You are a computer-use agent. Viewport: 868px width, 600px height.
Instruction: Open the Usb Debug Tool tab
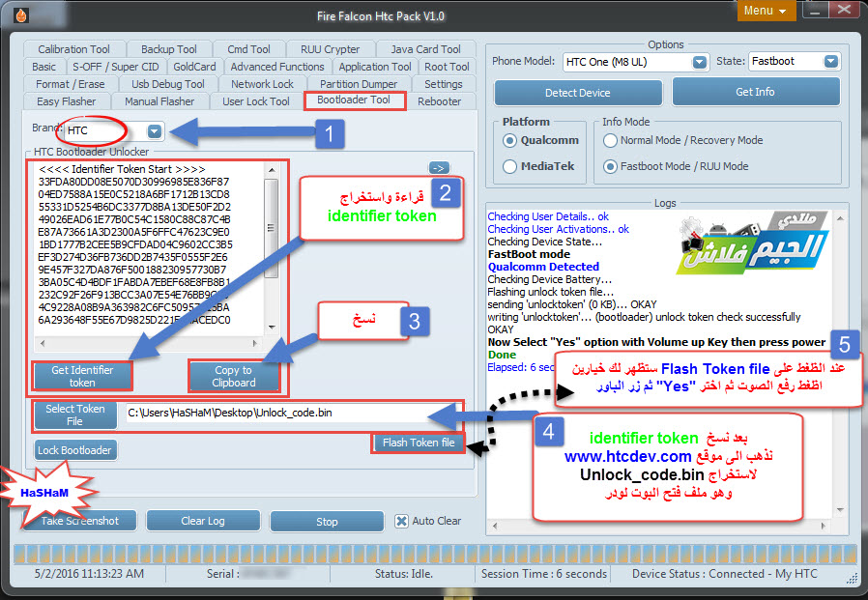(168, 84)
